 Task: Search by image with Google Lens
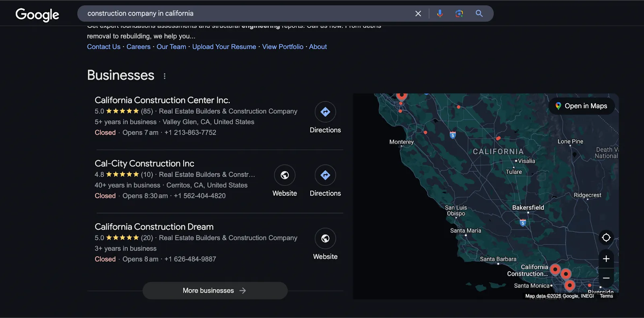click(x=459, y=14)
